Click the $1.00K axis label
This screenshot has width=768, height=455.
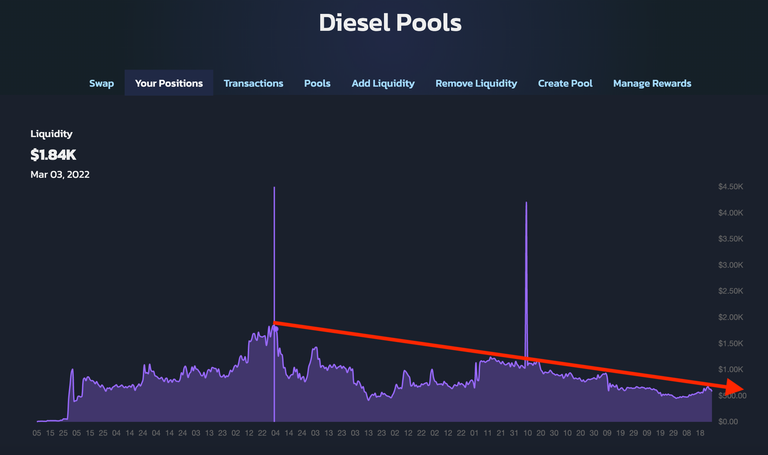(x=730, y=369)
